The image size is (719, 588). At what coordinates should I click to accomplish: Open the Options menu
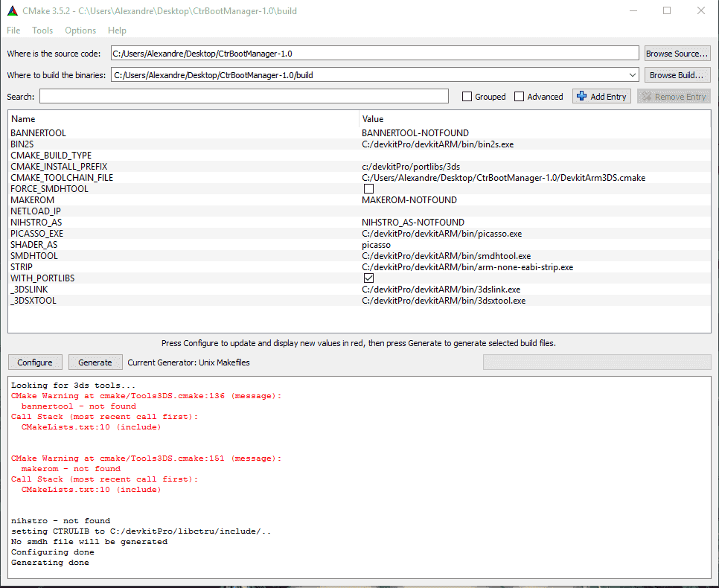(80, 31)
